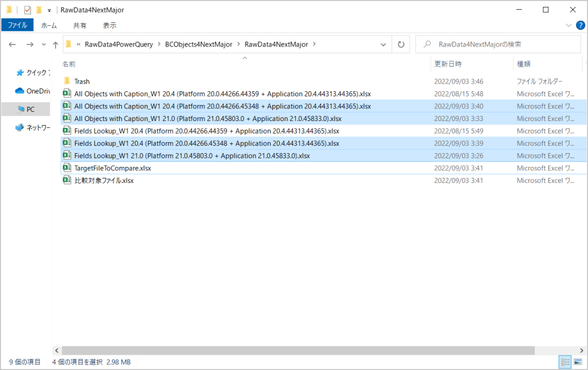Viewport: 588px width, 370px height.
Task: Click the Up one level arrow
Action: click(x=55, y=45)
